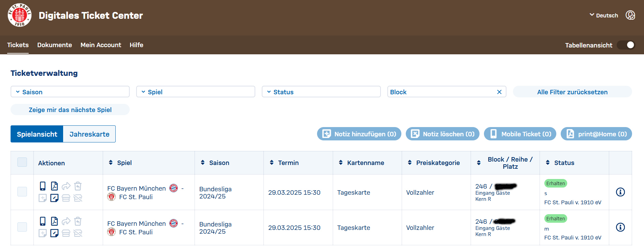Click the print@Home (0) button
Image resolution: width=644 pixels, height=248 pixels.
596,134
